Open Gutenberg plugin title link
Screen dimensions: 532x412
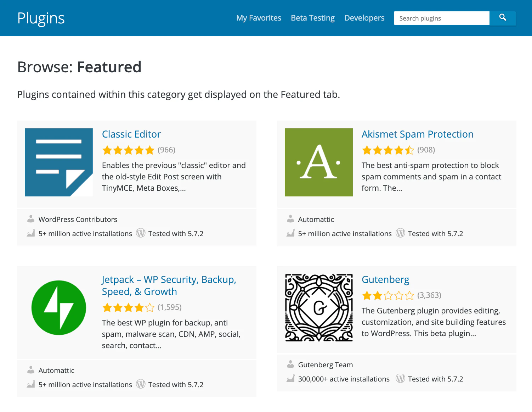coord(385,279)
